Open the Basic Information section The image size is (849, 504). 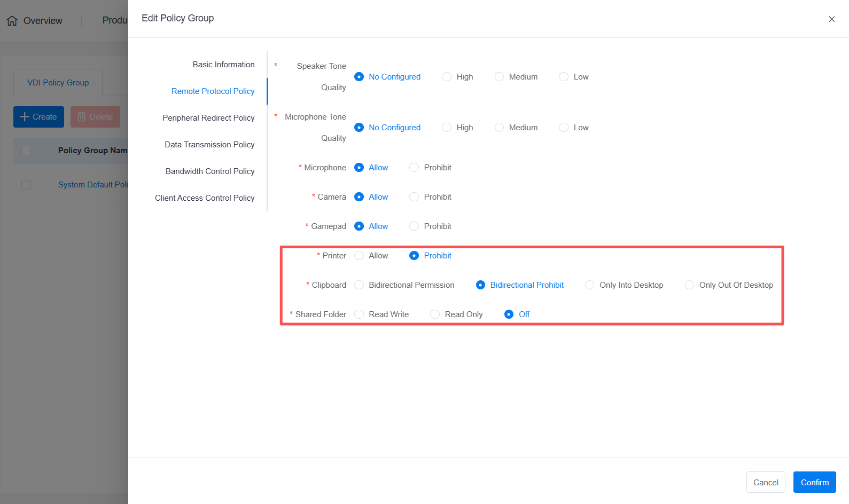[223, 65]
